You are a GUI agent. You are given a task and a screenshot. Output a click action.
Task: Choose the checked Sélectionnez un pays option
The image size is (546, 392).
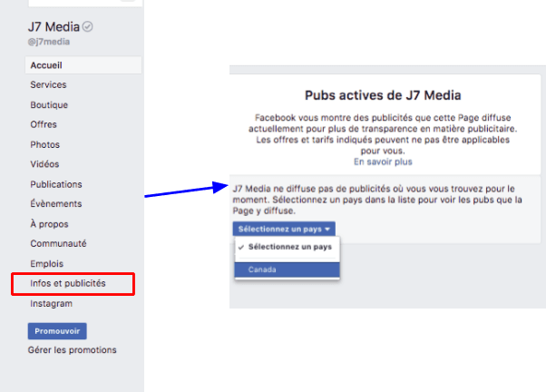290,248
